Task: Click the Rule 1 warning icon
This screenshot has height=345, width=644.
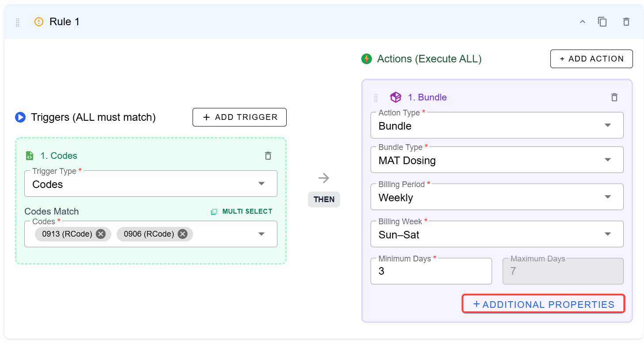Action: point(39,22)
